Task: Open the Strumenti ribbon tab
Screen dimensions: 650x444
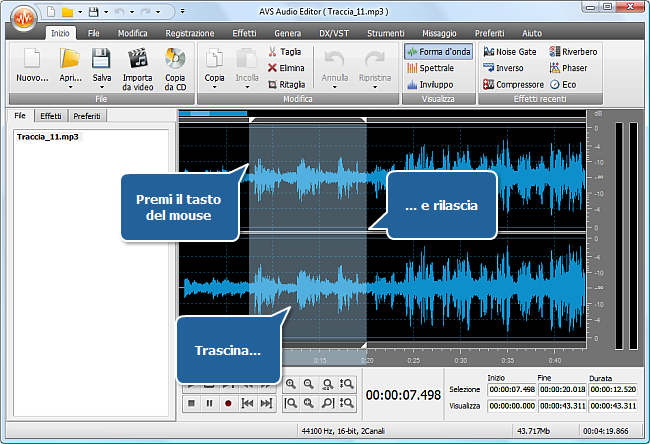Action: pyautogui.click(x=387, y=33)
